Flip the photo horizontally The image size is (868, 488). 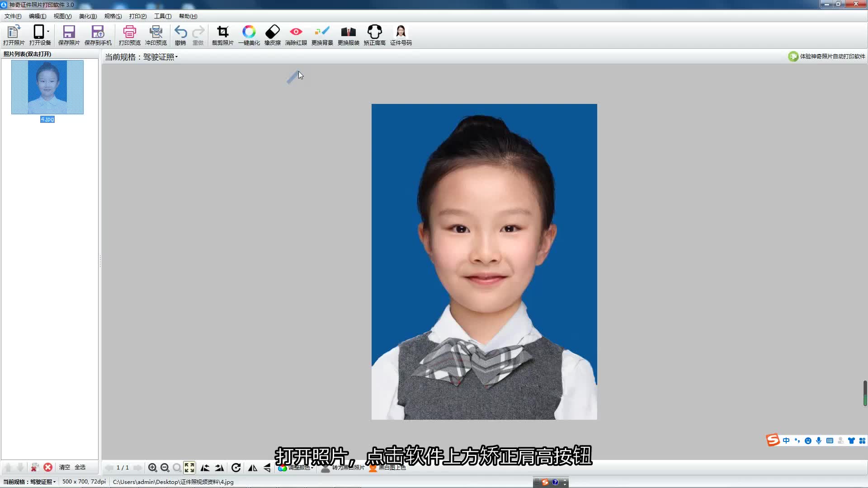pyautogui.click(x=253, y=468)
